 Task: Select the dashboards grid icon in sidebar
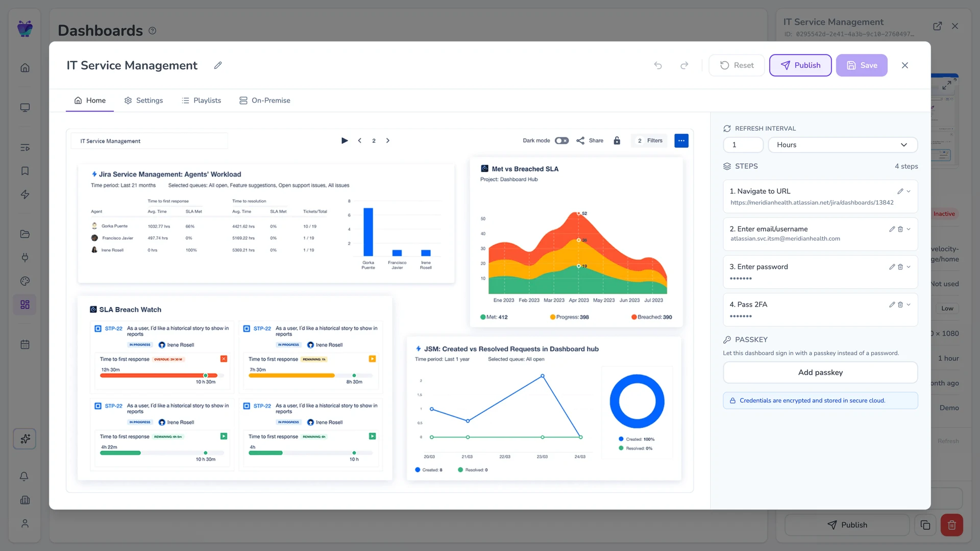click(x=24, y=305)
